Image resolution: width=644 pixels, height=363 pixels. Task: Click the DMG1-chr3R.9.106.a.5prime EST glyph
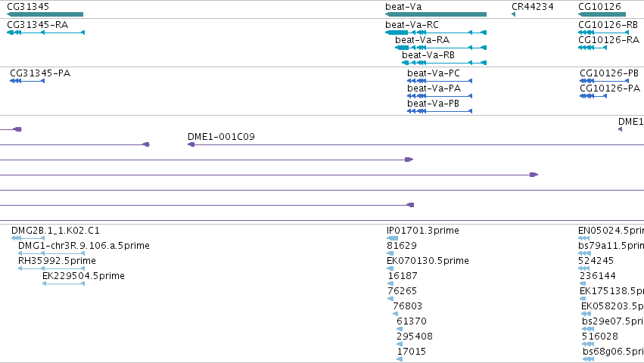pos(51,253)
